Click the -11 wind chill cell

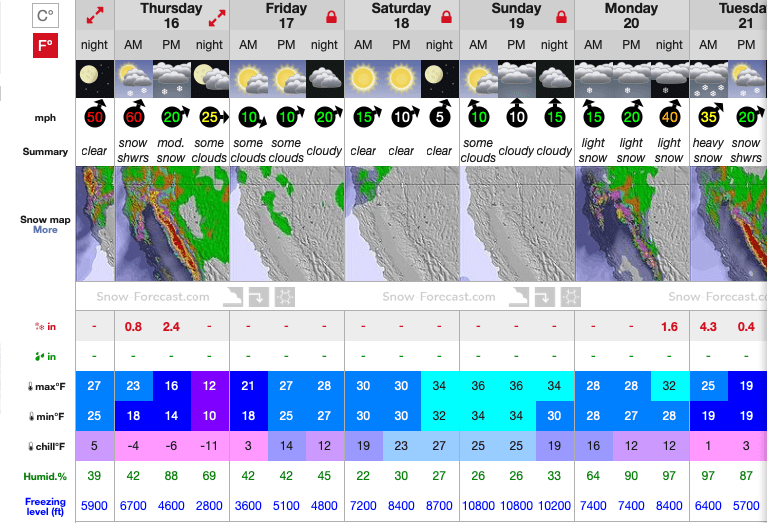(210, 446)
